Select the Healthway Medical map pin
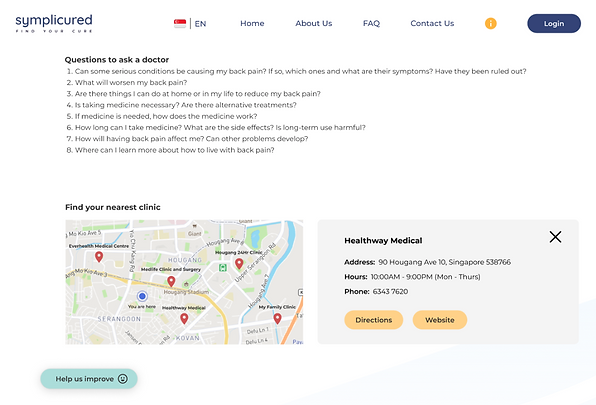Viewport: 596px width, 405px height. (184, 318)
